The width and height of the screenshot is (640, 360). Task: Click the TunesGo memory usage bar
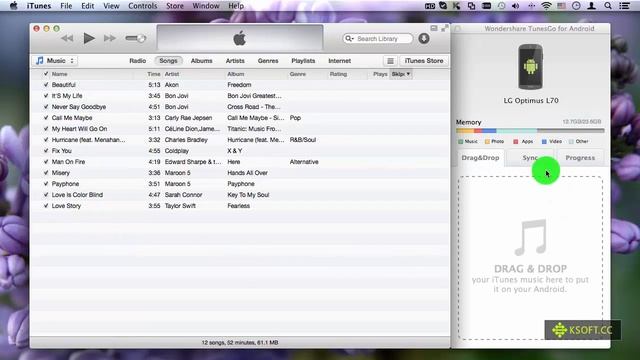coord(530,131)
